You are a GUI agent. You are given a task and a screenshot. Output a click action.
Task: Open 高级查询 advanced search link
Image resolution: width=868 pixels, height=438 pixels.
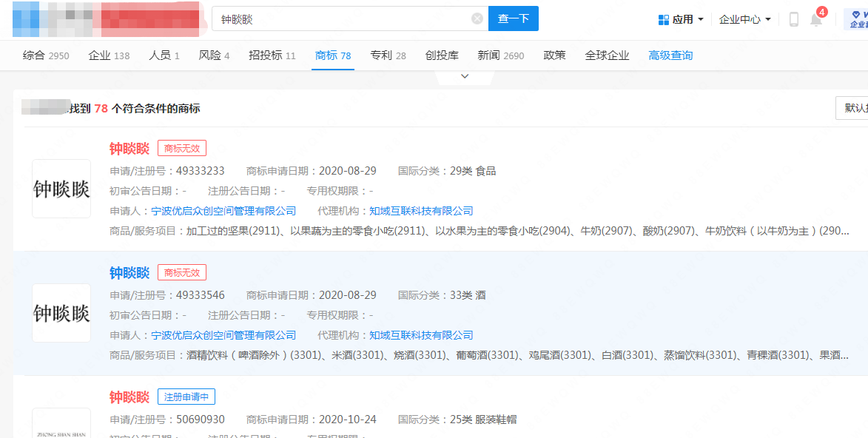[670, 55]
